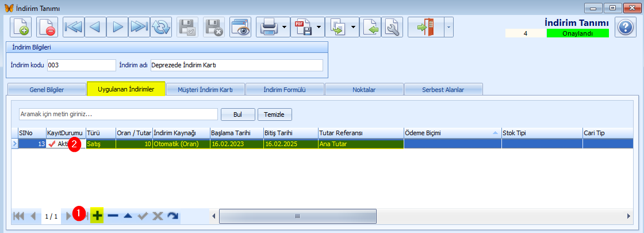Click the KayıtDurumu column header

coord(66,133)
